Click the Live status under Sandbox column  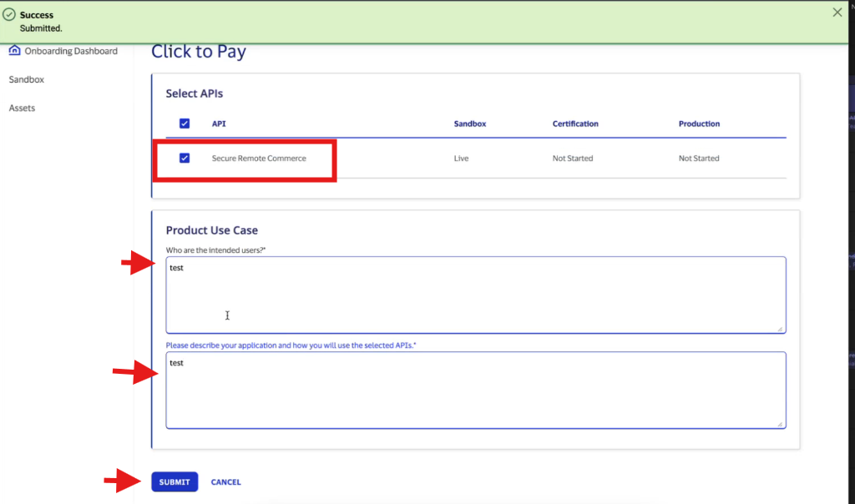[461, 158]
